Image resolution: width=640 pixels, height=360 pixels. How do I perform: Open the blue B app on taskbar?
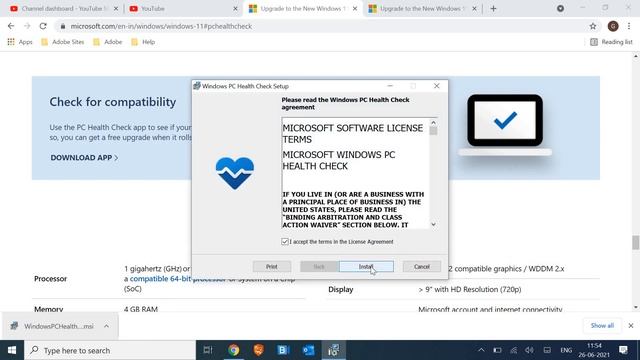click(x=283, y=350)
